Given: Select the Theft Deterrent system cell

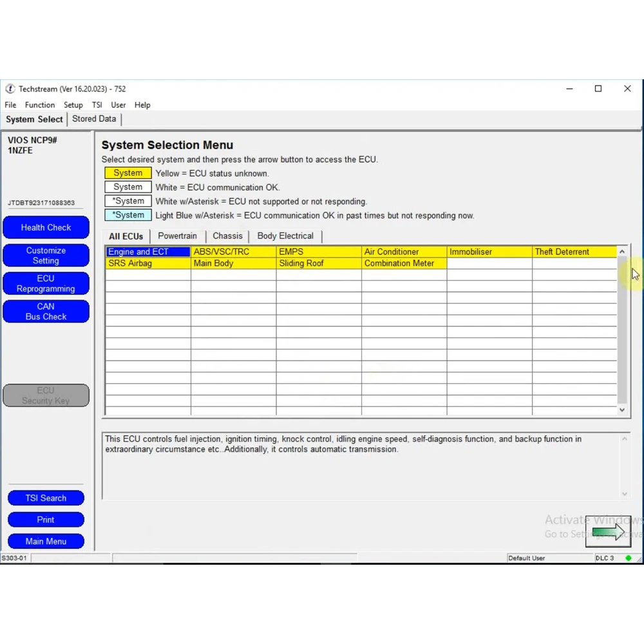Looking at the screenshot, I should [x=574, y=251].
